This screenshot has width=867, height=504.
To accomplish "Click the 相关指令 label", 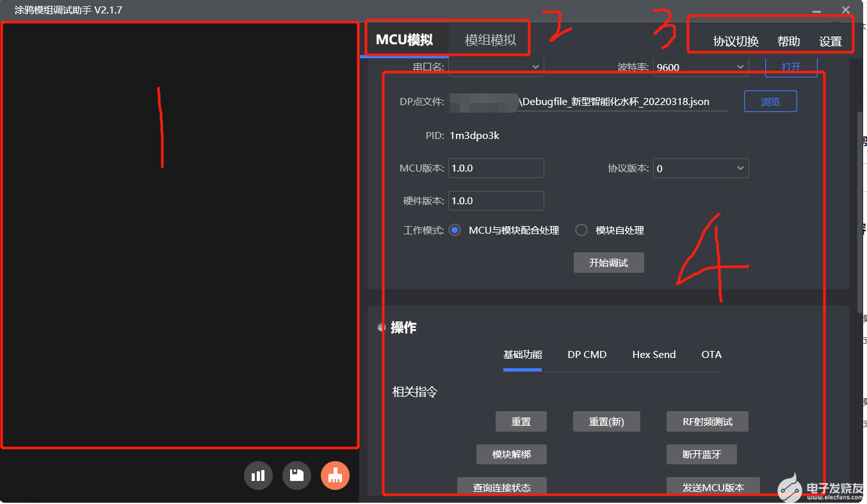I will point(415,392).
